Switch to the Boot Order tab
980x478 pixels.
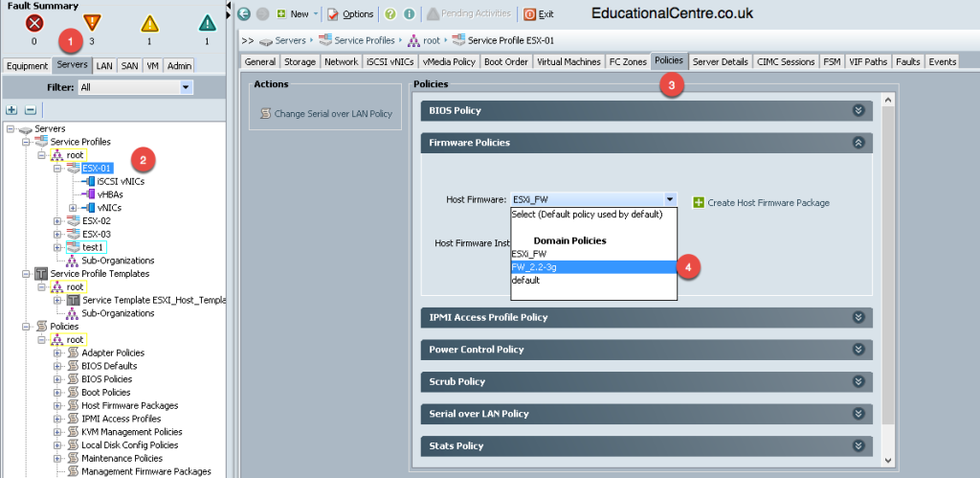506,62
